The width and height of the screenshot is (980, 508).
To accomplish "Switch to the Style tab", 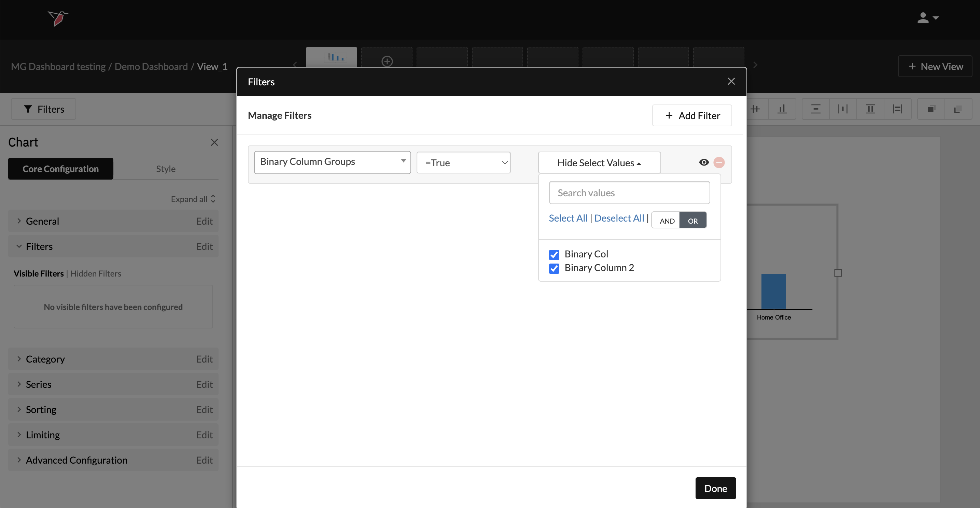I will point(166,168).
